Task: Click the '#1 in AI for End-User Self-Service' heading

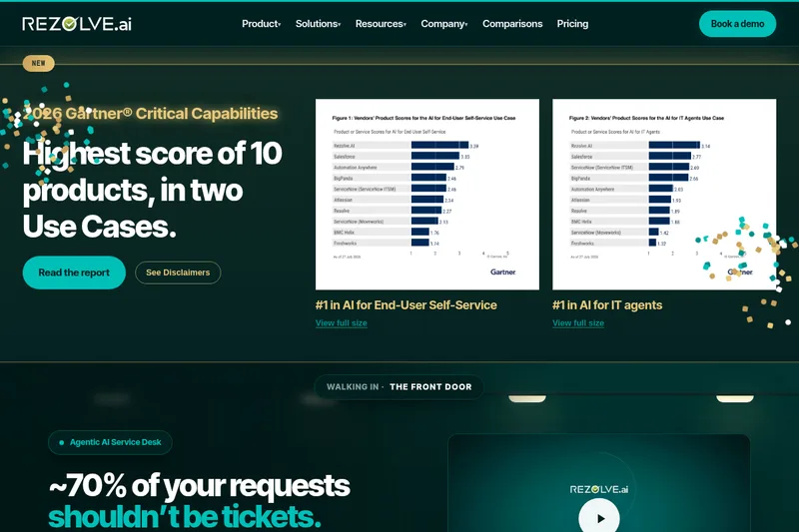Action: click(406, 305)
